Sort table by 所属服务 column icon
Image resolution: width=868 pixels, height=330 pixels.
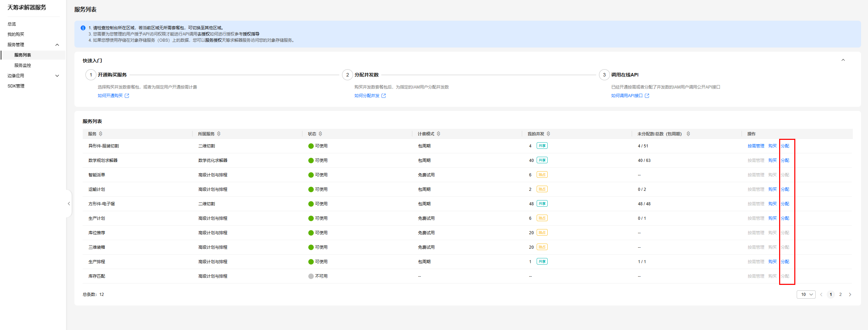(219, 134)
